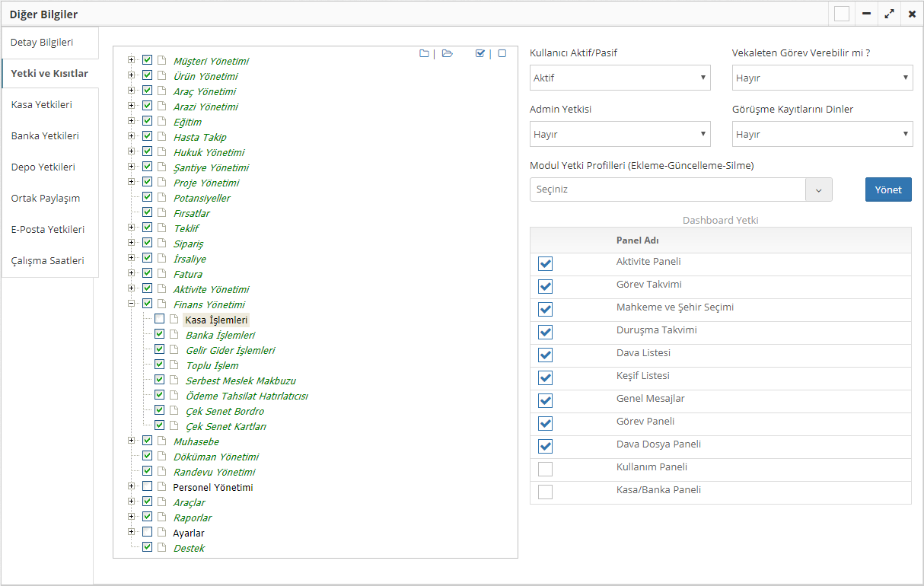Click the expand-arrows icon in the title bar
Image resolution: width=924 pixels, height=586 pixels.
click(889, 14)
